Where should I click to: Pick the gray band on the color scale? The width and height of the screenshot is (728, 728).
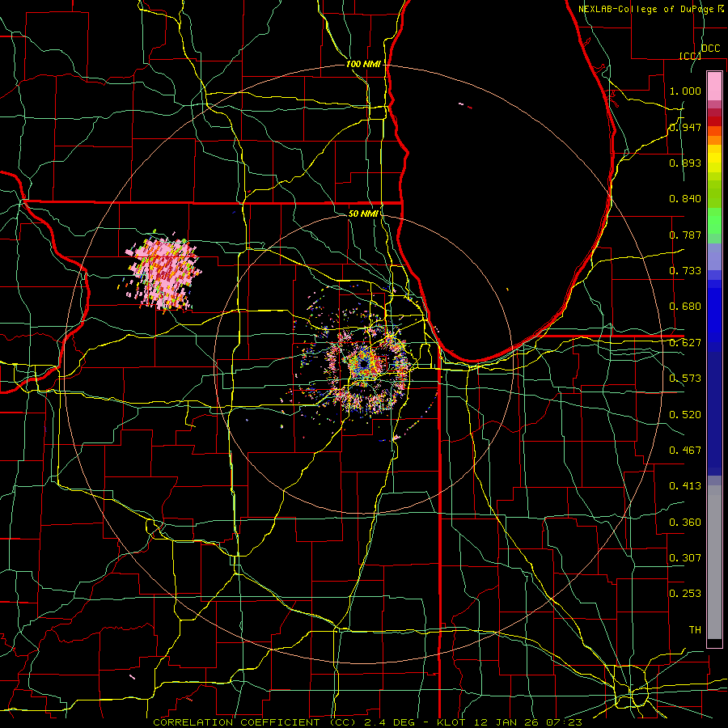(x=714, y=562)
